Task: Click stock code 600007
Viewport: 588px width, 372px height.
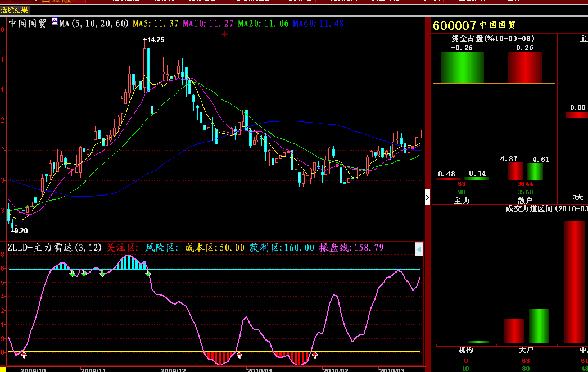Action: coord(454,25)
